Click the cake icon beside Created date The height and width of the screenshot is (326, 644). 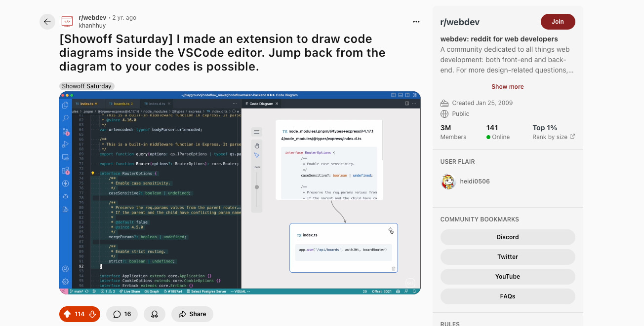444,103
